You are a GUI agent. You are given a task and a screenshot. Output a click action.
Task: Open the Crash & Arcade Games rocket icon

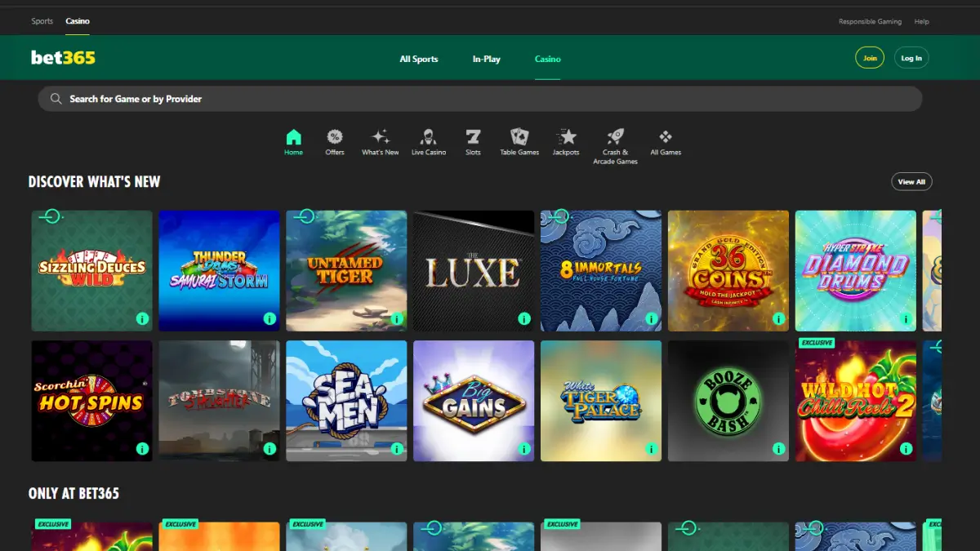click(x=615, y=137)
